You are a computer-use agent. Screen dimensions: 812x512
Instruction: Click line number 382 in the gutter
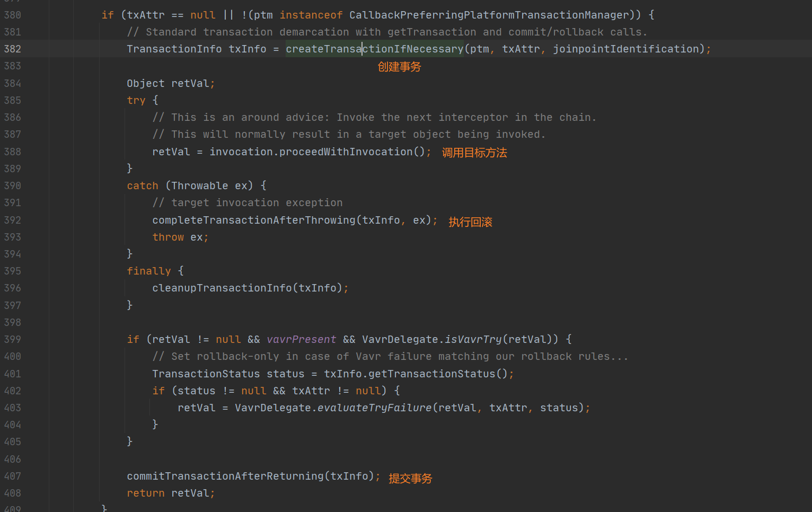coord(13,49)
